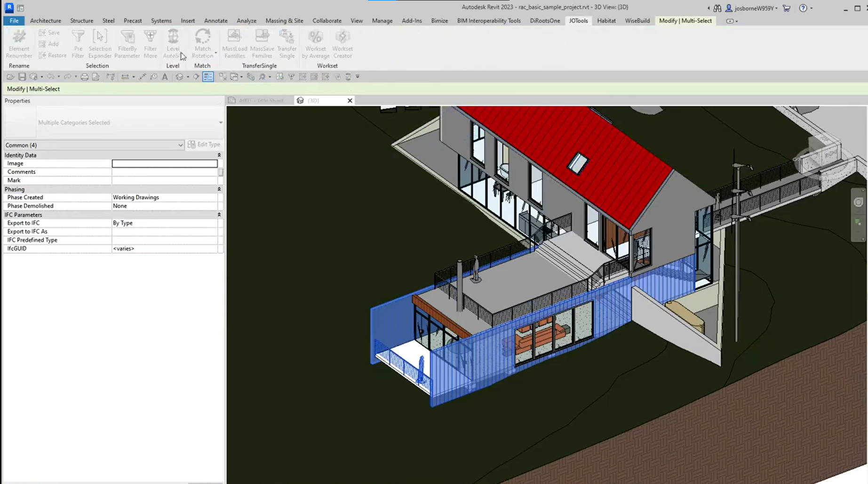
Task: Go to the Collaborate ribbon tab
Action: coord(327,21)
